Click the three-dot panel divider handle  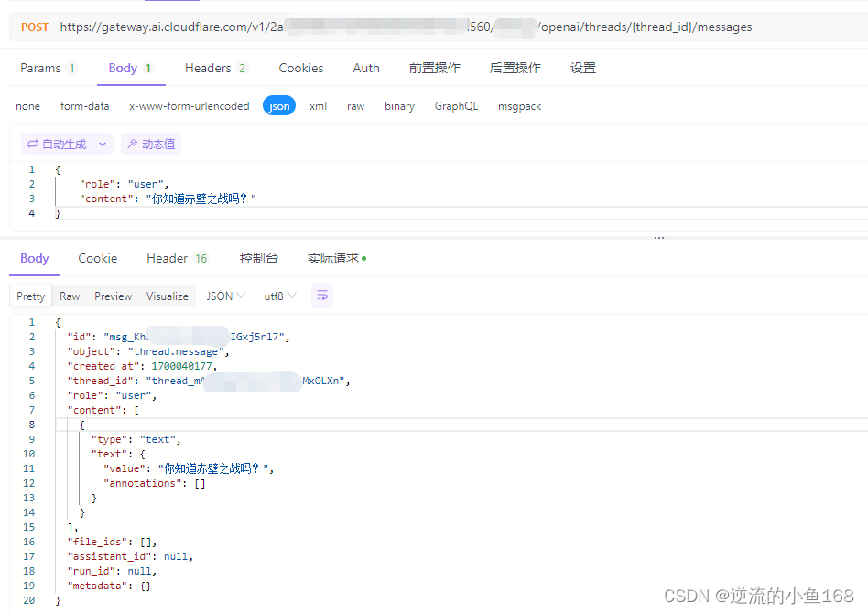pyautogui.click(x=658, y=238)
